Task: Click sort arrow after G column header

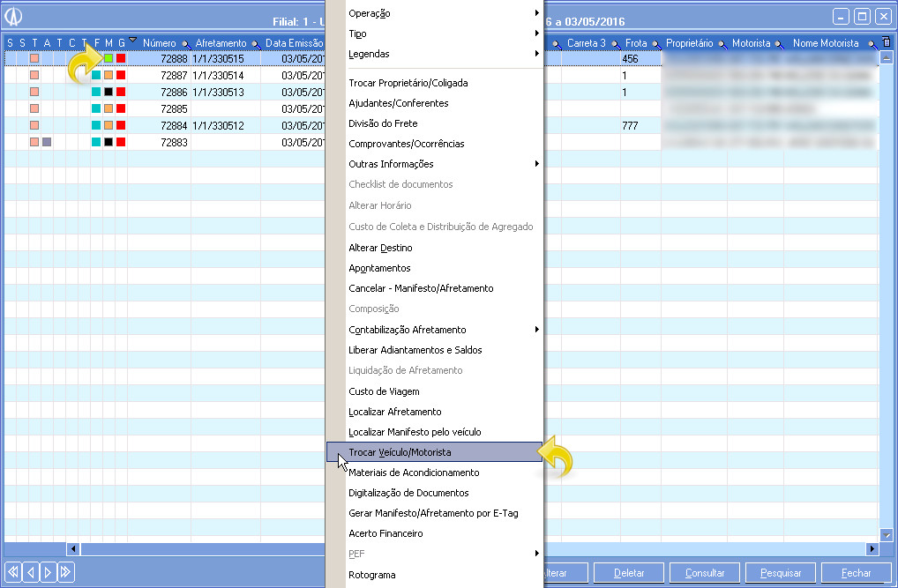Action: pos(133,40)
